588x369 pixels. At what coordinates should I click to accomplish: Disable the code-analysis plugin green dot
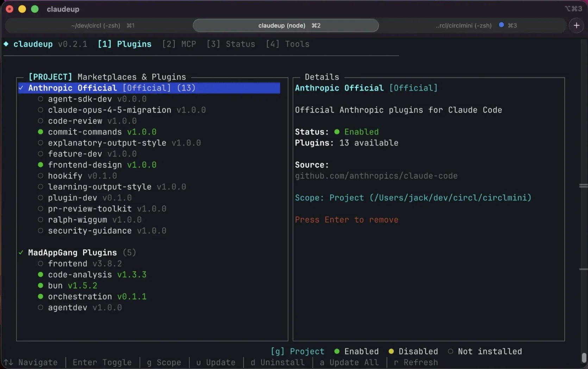[40, 274]
